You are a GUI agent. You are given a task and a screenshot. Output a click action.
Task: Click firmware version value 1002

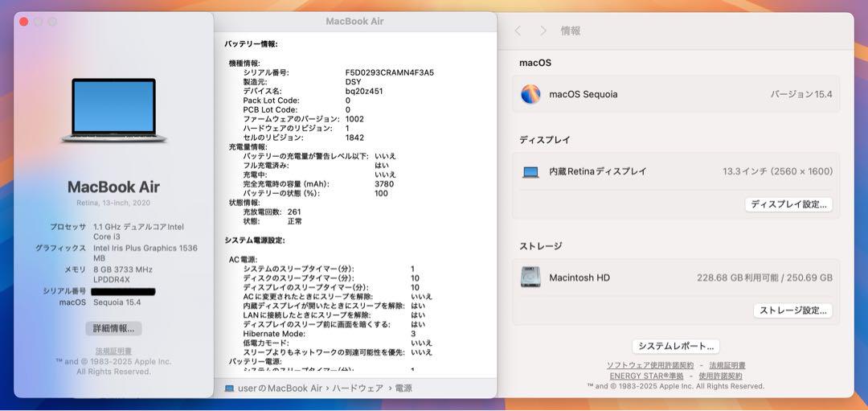(355, 119)
